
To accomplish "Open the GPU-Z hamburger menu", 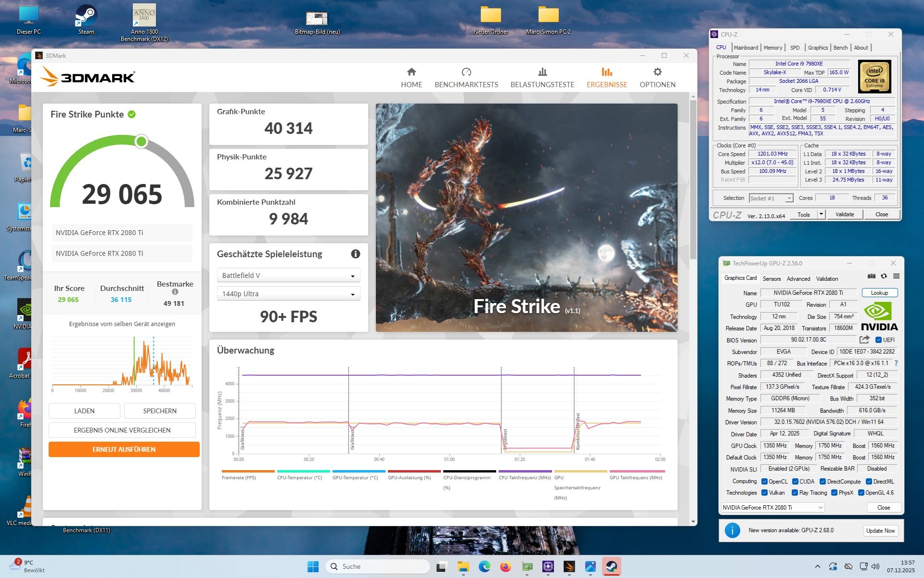I will (896, 276).
